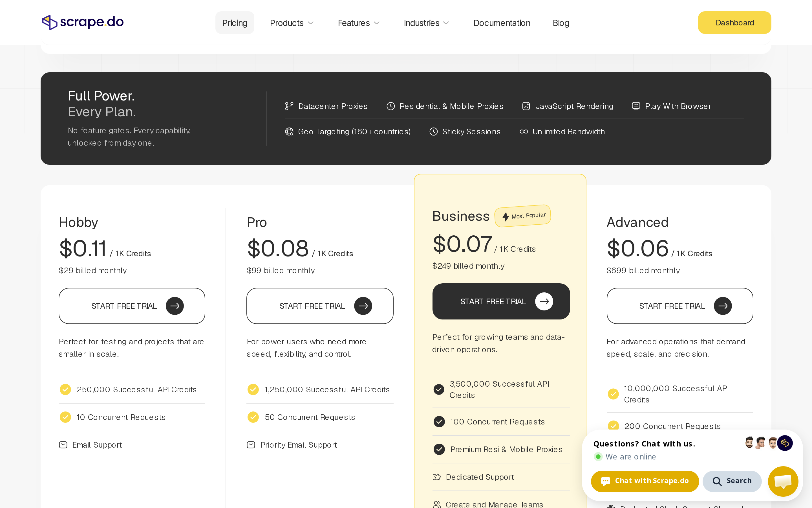Select the Hobby plan title
Viewport: 812px width, 508px height.
click(x=78, y=222)
